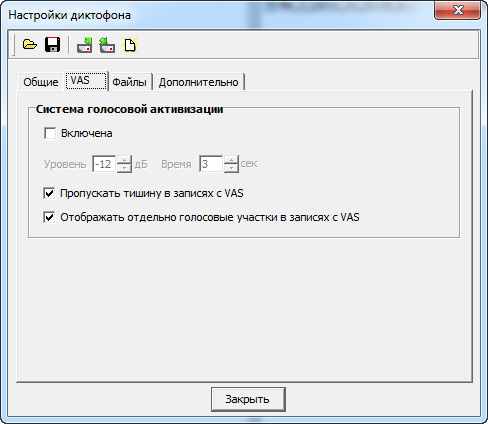
Task: Enable the Включена checkbox
Action: [50, 133]
